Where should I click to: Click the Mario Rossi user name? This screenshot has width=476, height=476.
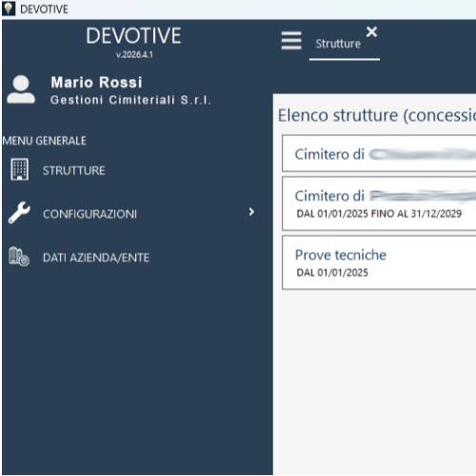(96, 83)
